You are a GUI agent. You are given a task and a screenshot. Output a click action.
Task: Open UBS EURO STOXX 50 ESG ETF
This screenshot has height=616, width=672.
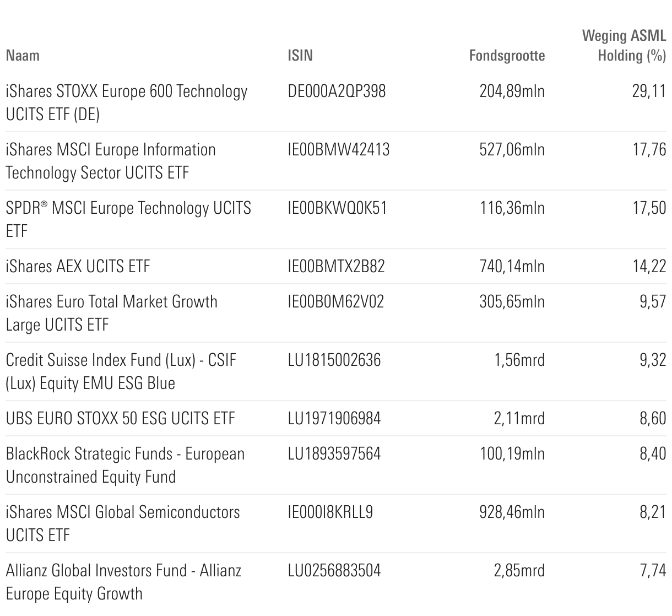pyautogui.click(x=120, y=419)
